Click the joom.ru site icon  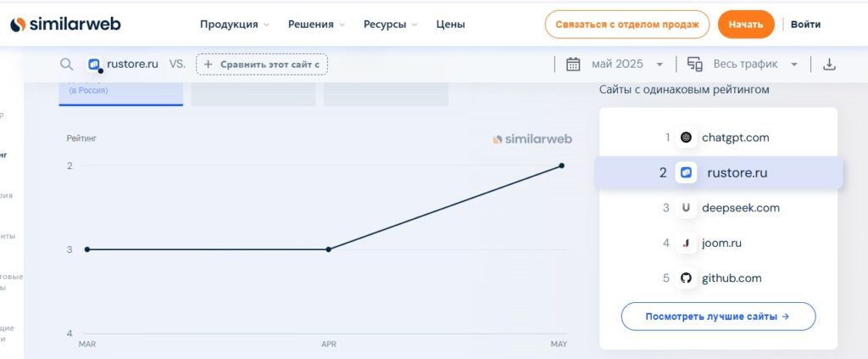click(686, 243)
